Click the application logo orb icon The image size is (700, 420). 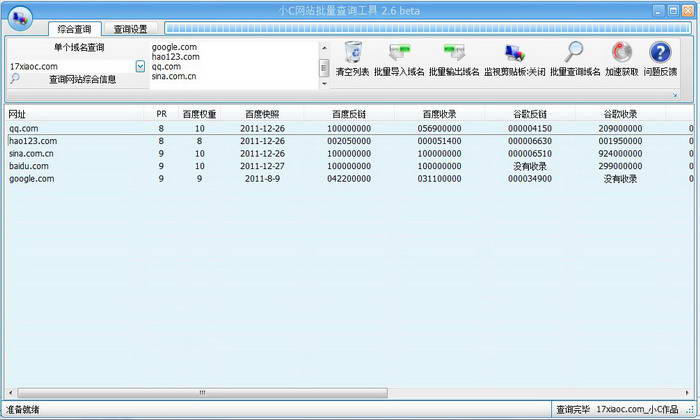pyautogui.click(x=20, y=18)
